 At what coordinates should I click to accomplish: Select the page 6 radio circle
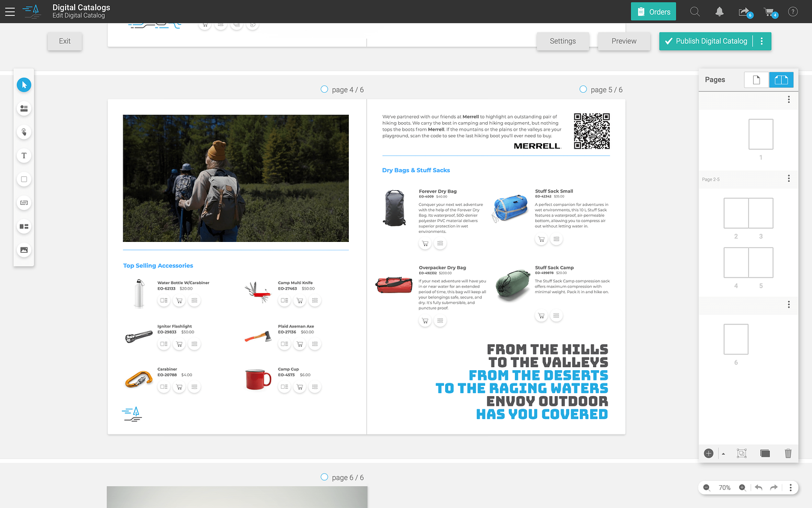click(x=324, y=477)
